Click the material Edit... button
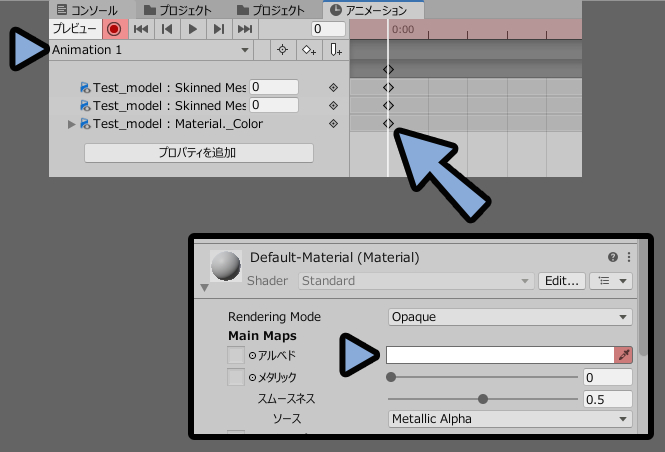The image size is (665, 452). click(562, 281)
